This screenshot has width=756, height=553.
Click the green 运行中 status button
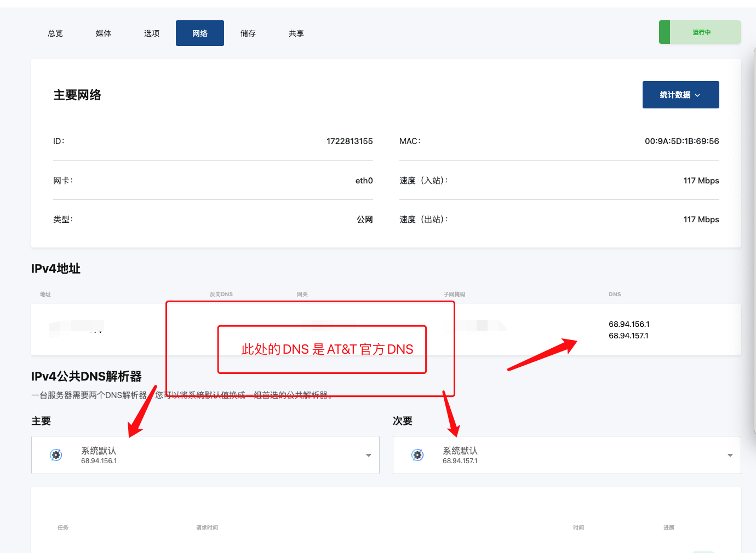pos(701,32)
